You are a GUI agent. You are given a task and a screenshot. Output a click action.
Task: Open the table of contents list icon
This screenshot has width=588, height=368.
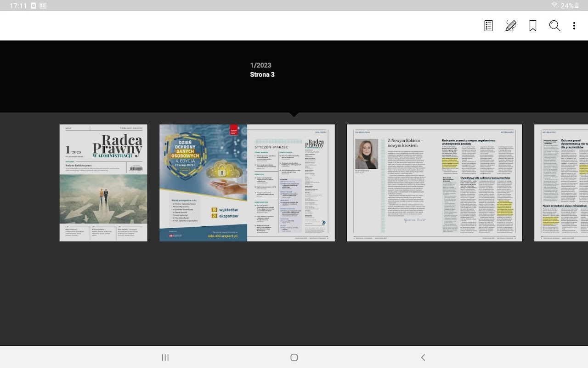point(489,26)
